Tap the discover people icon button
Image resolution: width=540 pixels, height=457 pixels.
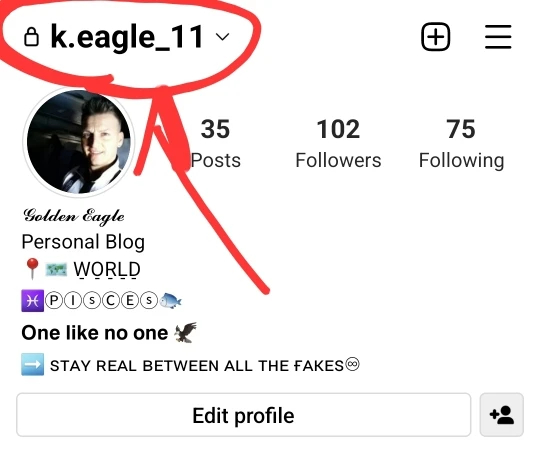[502, 415]
